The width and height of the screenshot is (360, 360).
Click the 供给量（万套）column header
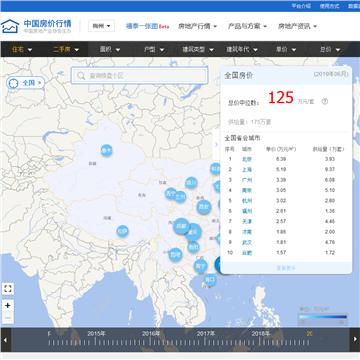[x=328, y=149]
